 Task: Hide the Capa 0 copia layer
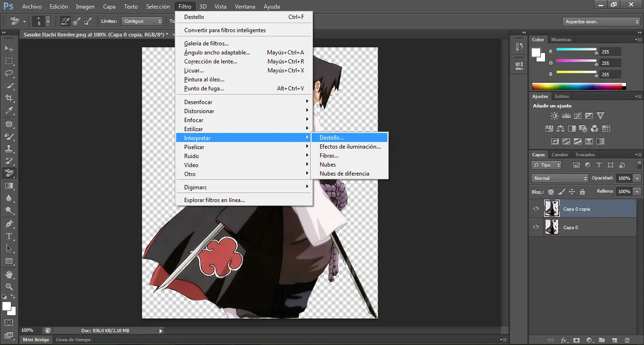click(536, 208)
